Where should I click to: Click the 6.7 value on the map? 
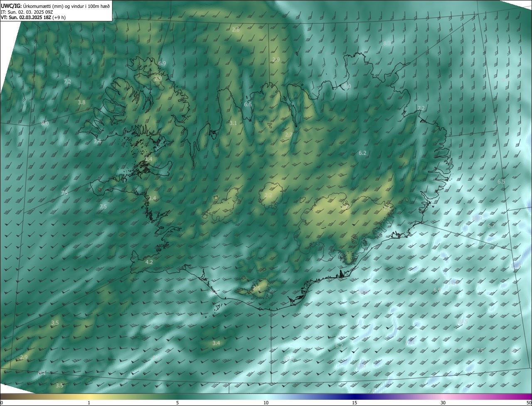tap(491, 225)
